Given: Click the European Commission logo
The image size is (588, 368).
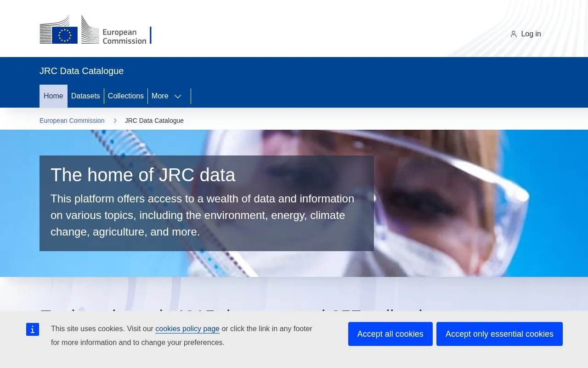Looking at the screenshot, I should pos(96,29).
